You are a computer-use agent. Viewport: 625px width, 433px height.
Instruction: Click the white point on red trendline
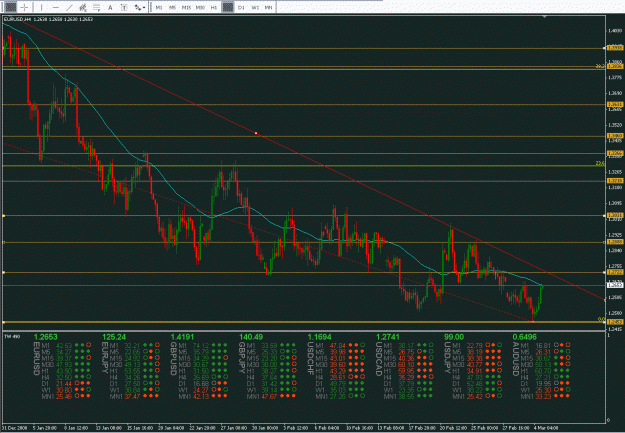256,133
